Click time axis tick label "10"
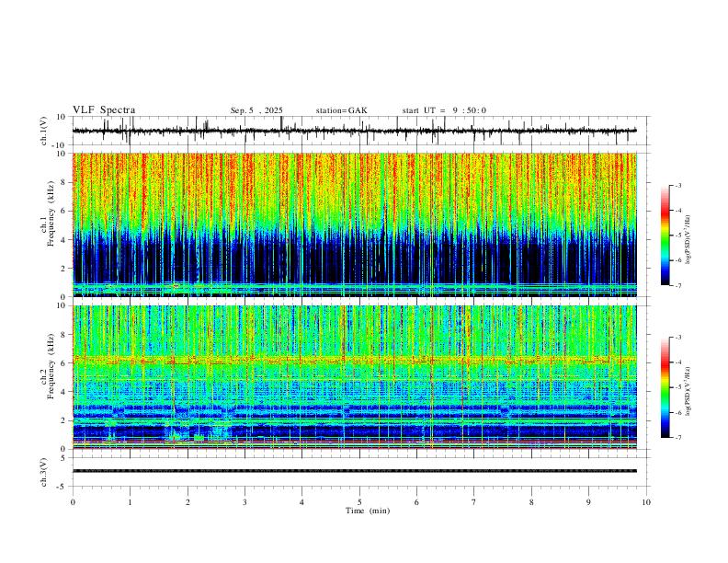 pos(646,502)
